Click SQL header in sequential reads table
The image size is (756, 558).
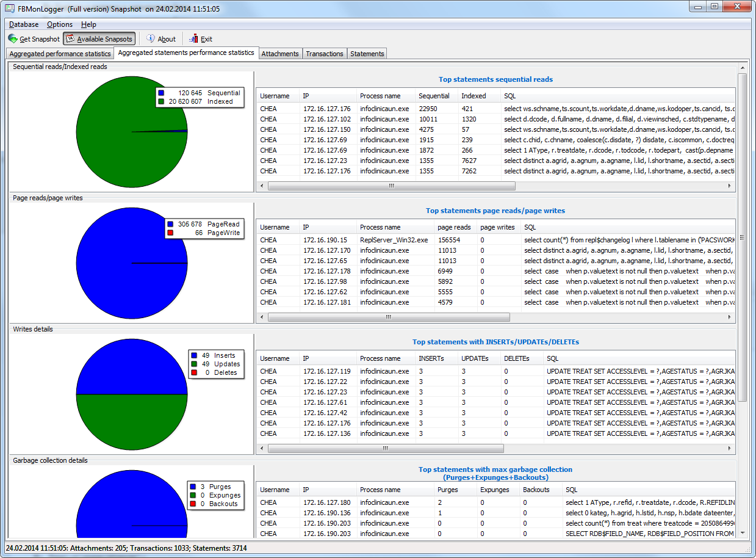618,96
